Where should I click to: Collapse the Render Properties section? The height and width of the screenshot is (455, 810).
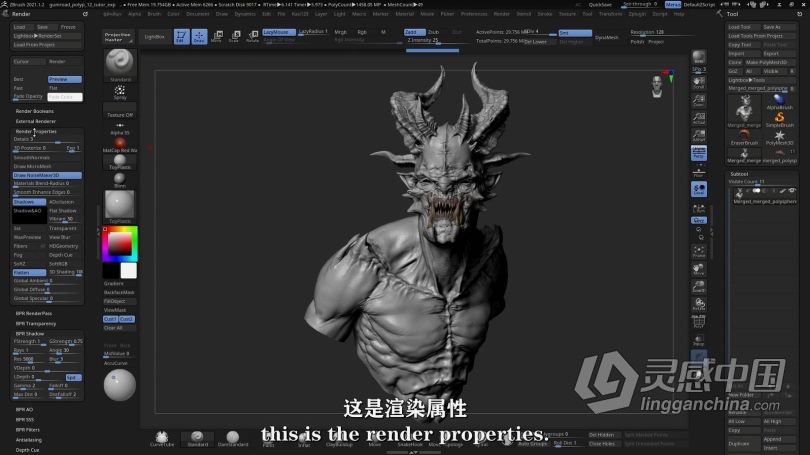click(x=36, y=132)
